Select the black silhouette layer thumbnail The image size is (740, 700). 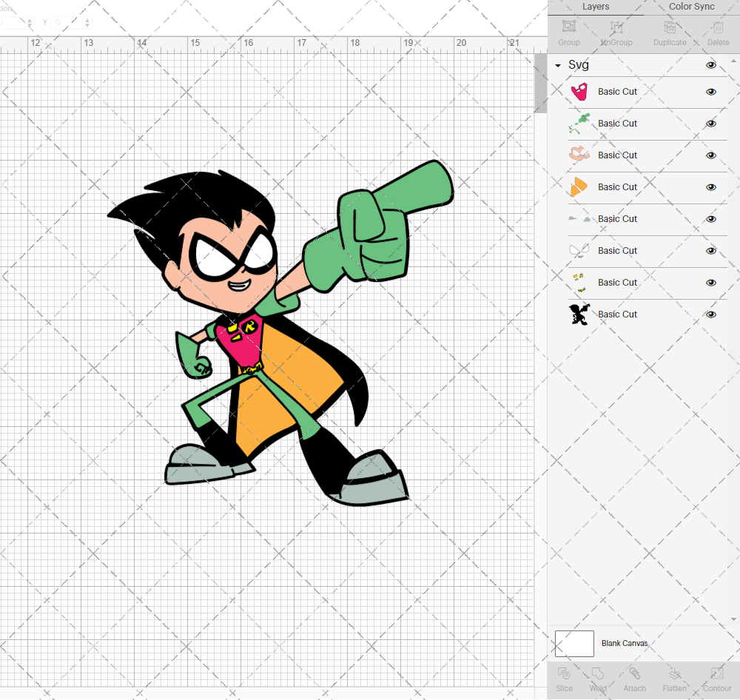point(579,314)
